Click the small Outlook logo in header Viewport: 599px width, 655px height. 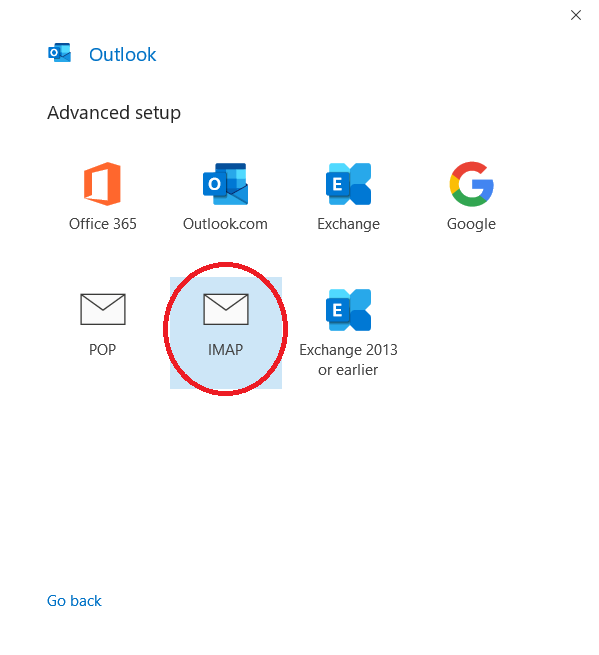pyautogui.click(x=59, y=53)
